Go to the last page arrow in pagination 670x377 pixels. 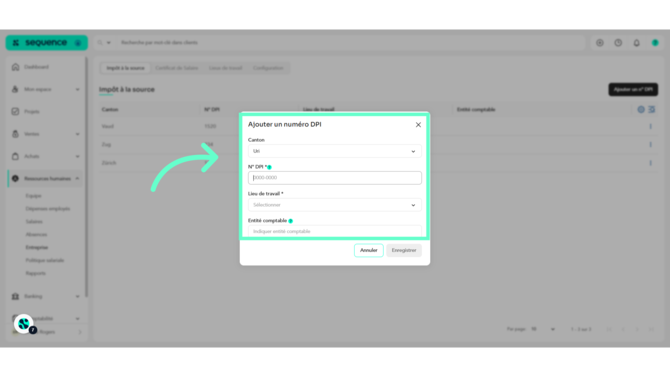[x=651, y=329]
